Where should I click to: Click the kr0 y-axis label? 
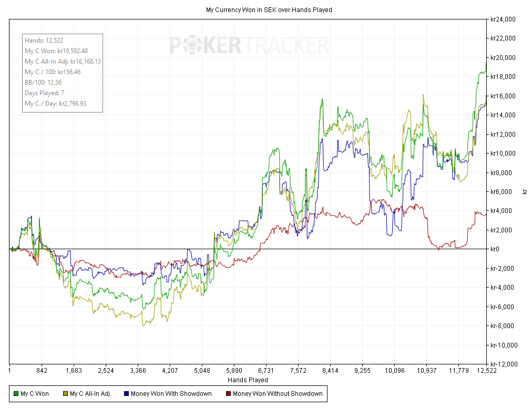[494, 249]
